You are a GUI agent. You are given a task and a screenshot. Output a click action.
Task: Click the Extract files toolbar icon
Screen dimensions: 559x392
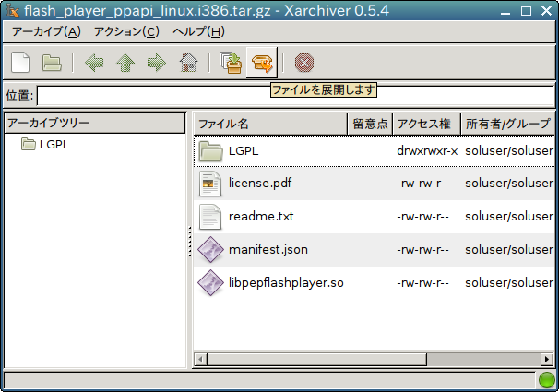[262, 63]
